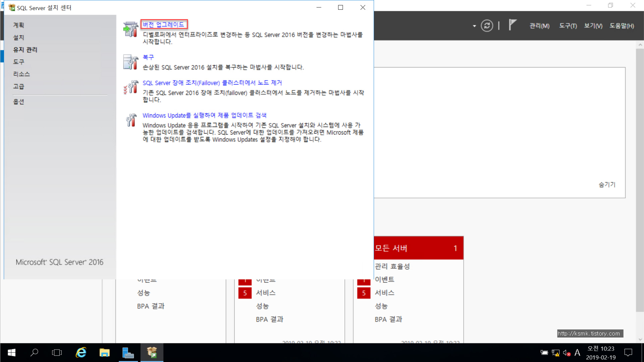This screenshot has width=644, height=362.
Task: Close the SQL Server 설치 센터 window
Action: click(363, 7)
